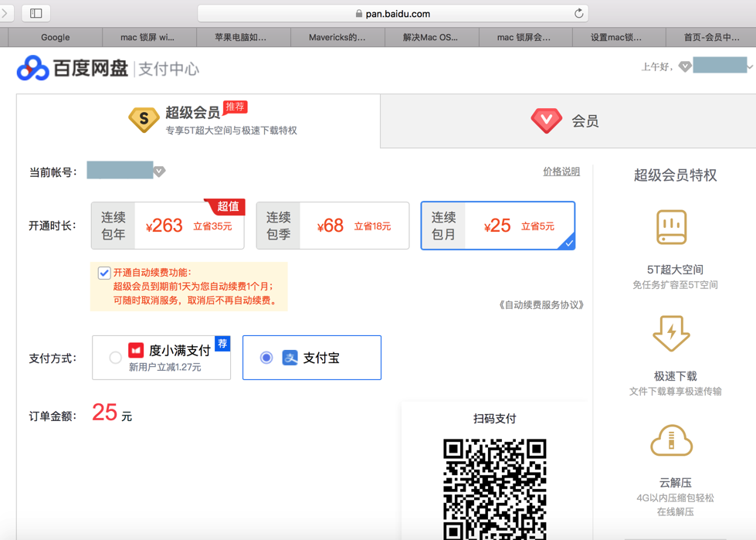Choose the 连续包季 ¥68 plan

point(333,226)
